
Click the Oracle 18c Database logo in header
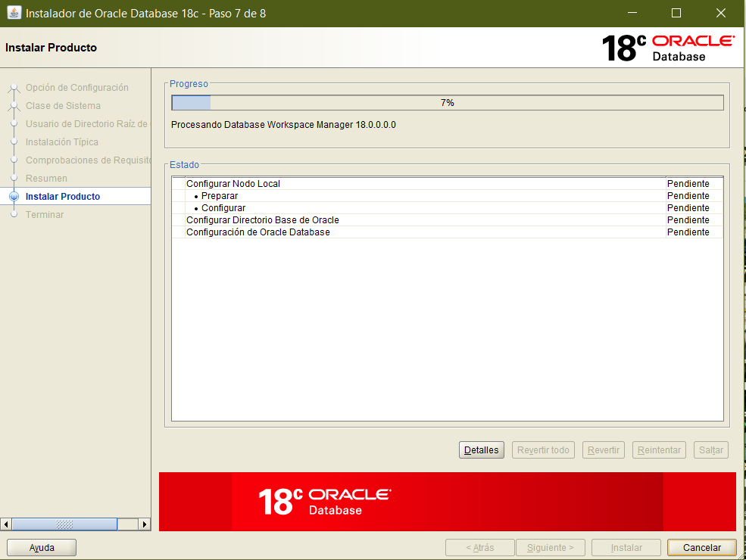[667, 48]
